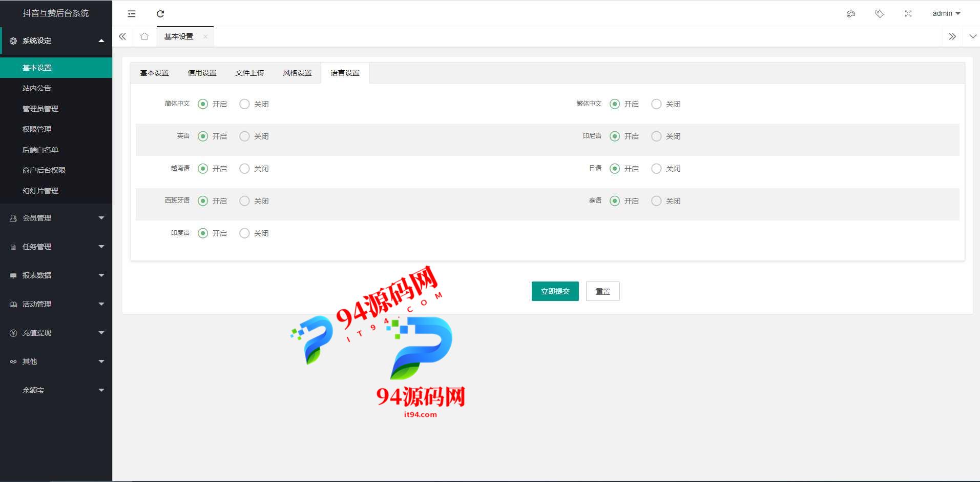Open 商户后台权限 in the sidebar
The image size is (980, 482).
pos(56,170)
